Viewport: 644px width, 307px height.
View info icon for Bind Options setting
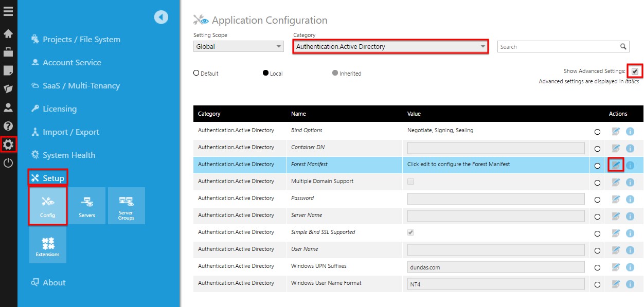click(630, 131)
